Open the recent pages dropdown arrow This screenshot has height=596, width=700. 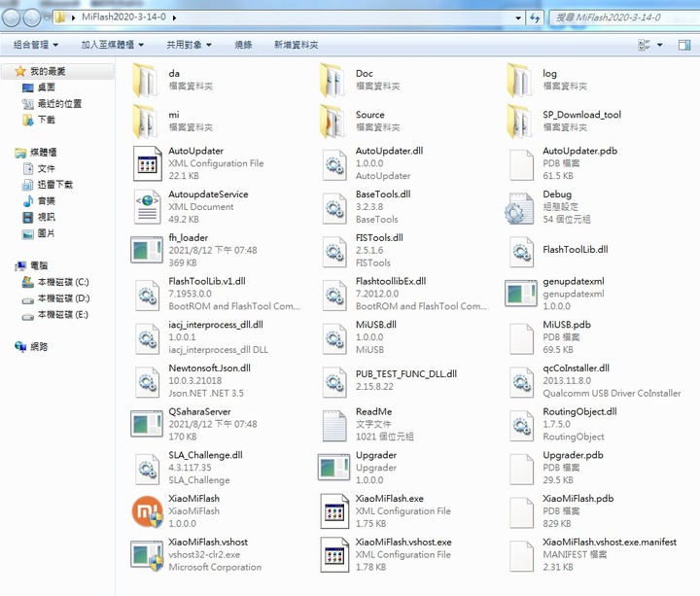[46, 18]
